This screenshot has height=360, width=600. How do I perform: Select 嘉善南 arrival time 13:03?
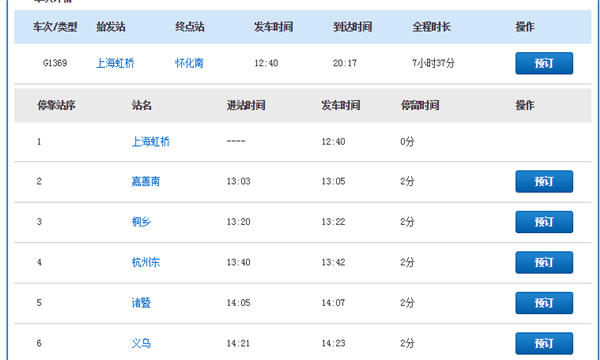(238, 181)
